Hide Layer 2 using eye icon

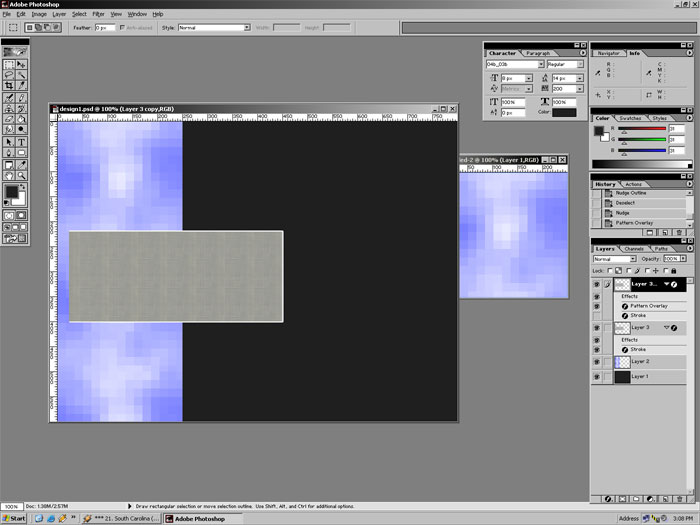click(597, 361)
